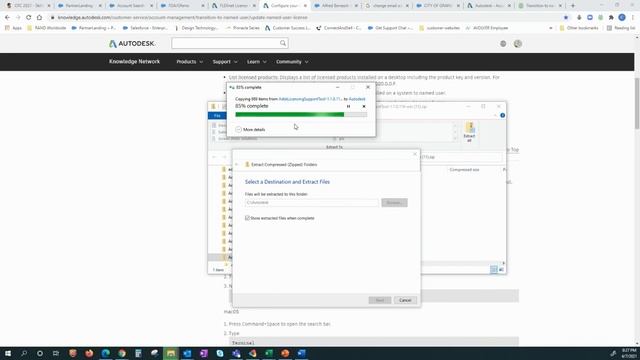Image resolution: width=640 pixels, height=360 pixels.
Task: Open a new browser tab with plus
Action: tap(573, 6)
